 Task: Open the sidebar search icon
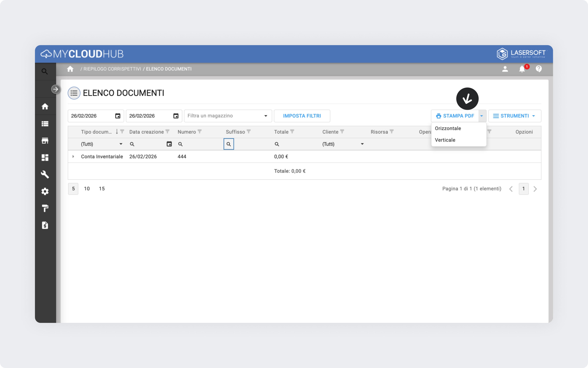coord(45,71)
